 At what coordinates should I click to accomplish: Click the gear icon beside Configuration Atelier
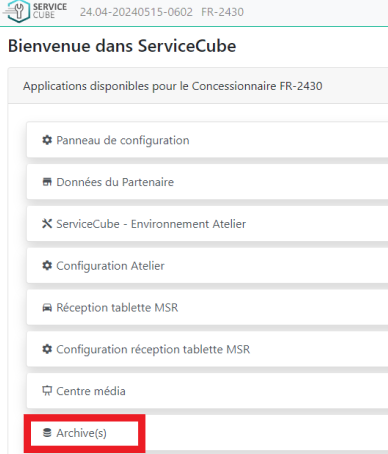pos(47,265)
